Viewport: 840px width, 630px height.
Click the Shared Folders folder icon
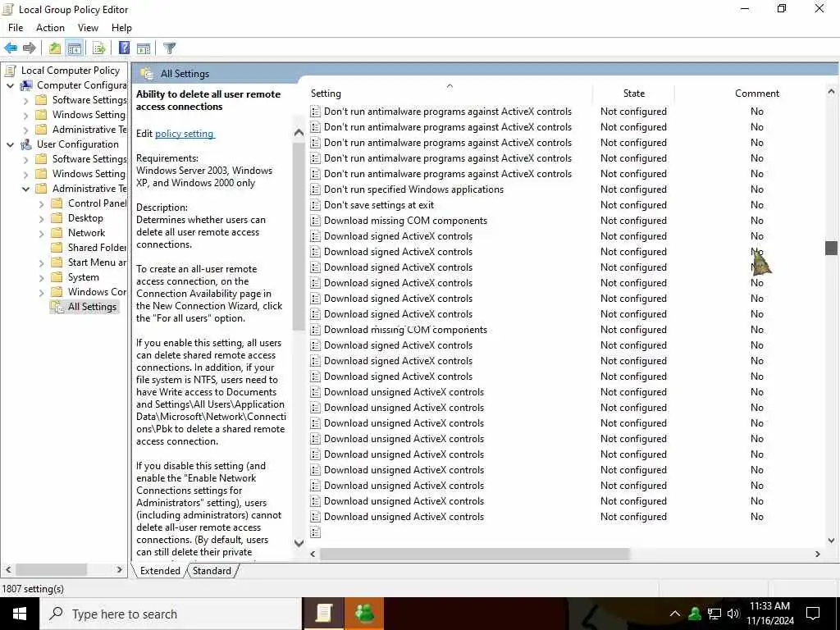[57, 248]
